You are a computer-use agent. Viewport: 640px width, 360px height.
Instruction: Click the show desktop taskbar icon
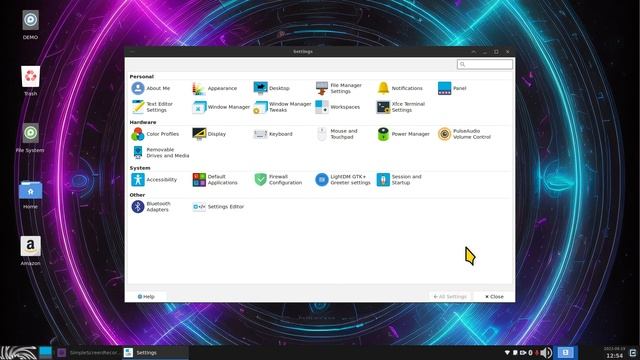45,352
